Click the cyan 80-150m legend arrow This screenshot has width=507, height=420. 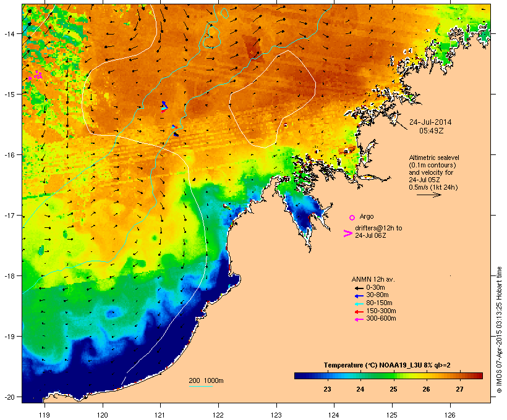(x=359, y=304)
